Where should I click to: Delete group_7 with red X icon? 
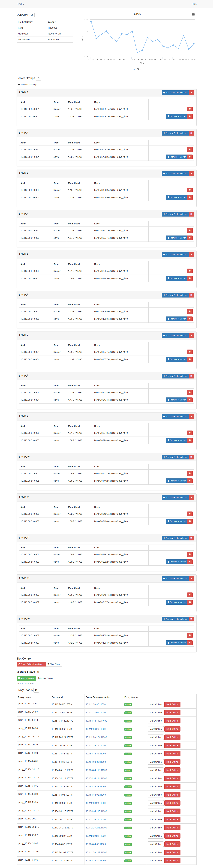point(191,336)
